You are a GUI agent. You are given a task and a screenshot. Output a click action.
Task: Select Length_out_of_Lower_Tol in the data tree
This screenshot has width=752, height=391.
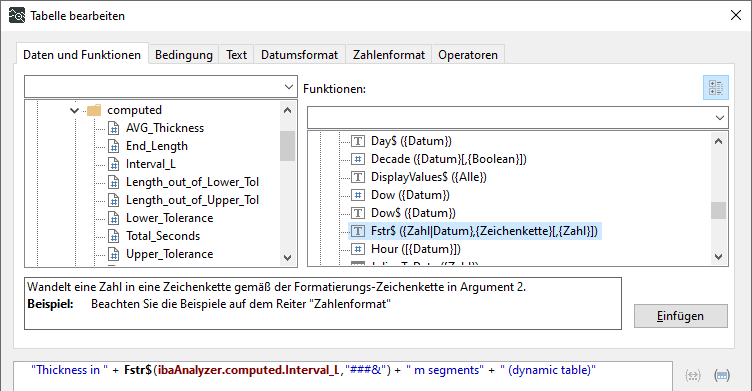(192, 182)
